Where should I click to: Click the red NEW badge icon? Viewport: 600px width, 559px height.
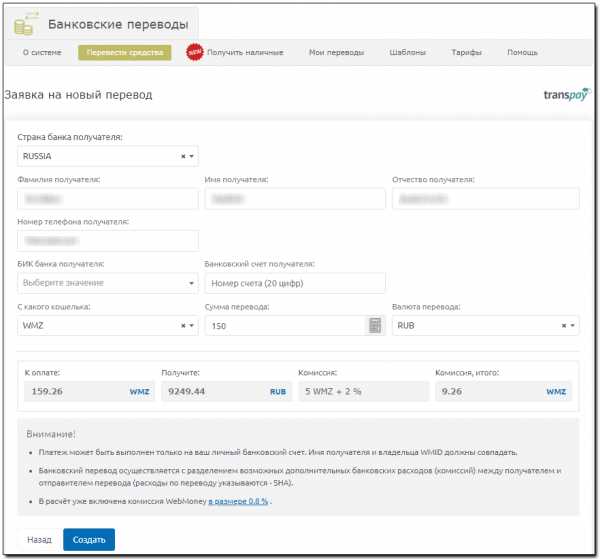[x=195, y=52]
